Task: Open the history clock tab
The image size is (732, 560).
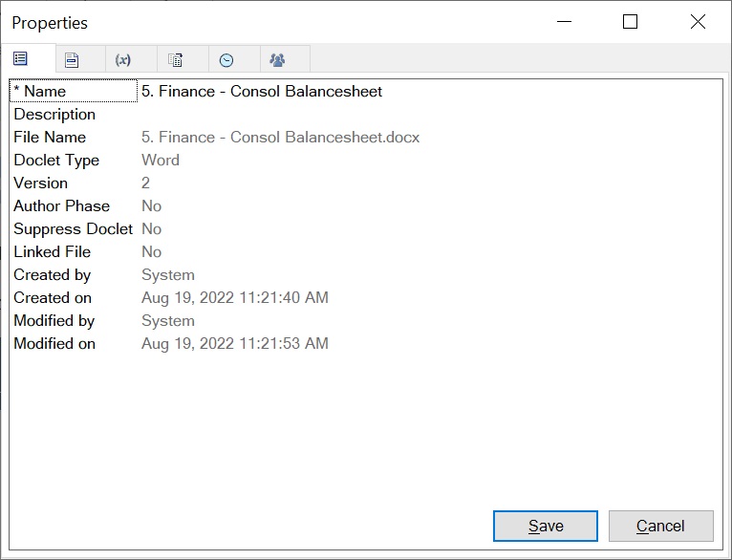Action: pos(226,60)
